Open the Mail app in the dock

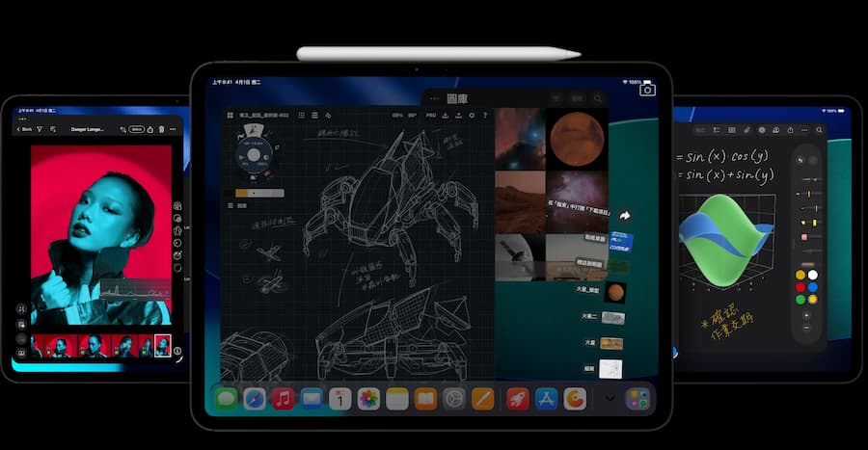click(x=312, y=399)
